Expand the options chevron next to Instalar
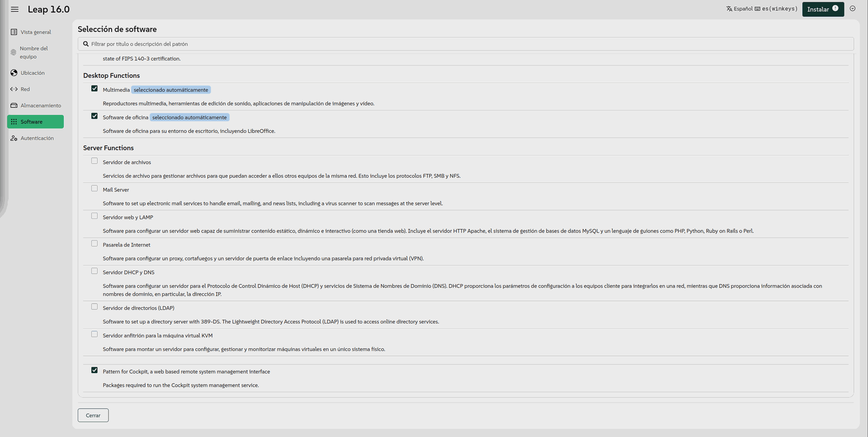This screenshot has height=437, width=868. [x=852, y=9]
